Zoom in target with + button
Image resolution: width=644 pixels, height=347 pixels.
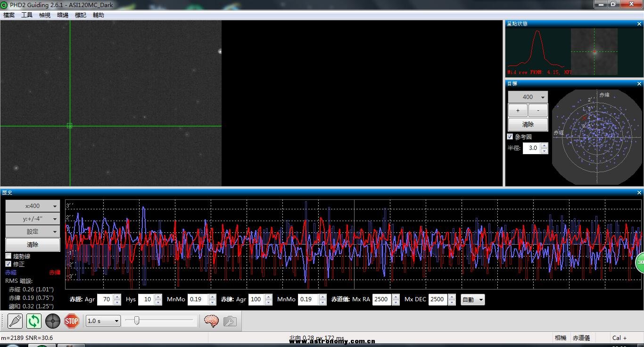(518, 110)
